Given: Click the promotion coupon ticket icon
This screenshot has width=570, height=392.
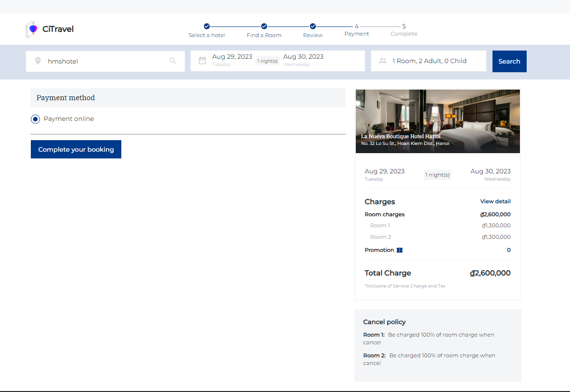Looking at the screenshot, I should (399, 250).
